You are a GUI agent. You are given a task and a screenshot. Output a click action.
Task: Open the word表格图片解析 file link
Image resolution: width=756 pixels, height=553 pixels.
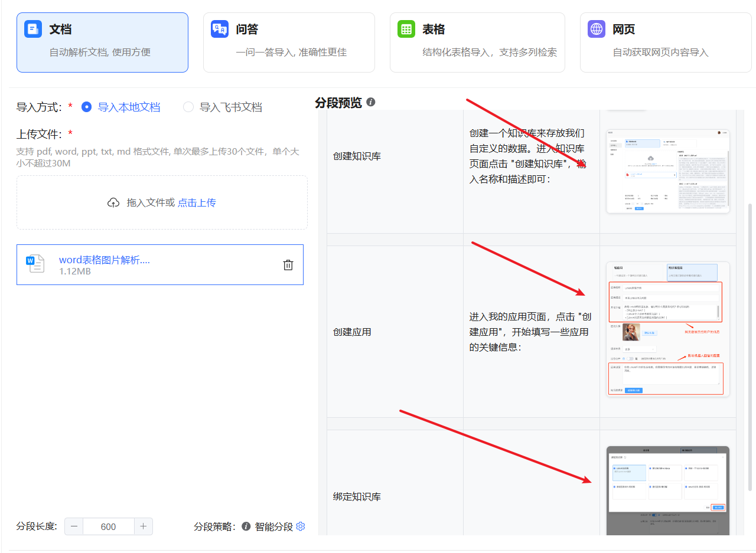click(x=104, y=260)
